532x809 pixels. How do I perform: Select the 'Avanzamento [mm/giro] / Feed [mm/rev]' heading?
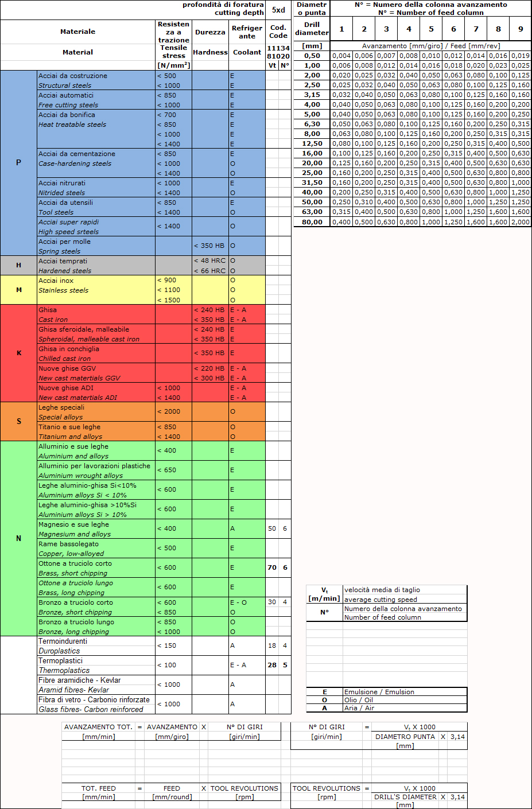click(431, 46)
